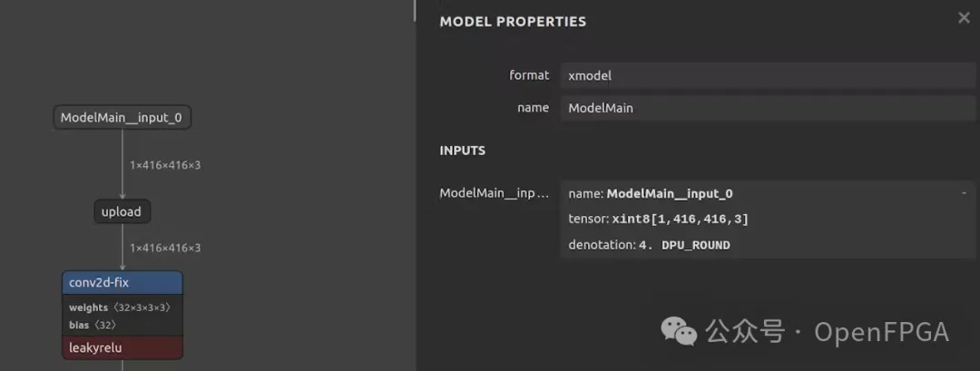This screenshot has width=980, height=371.
Task: Click the OpenFPGA watermark text
Action: 881,332
